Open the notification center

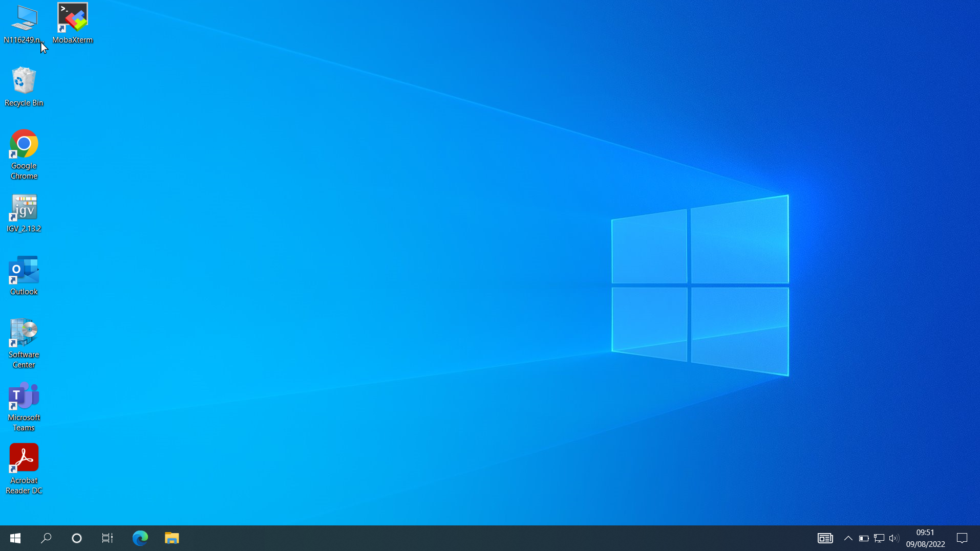pos(962,538)
